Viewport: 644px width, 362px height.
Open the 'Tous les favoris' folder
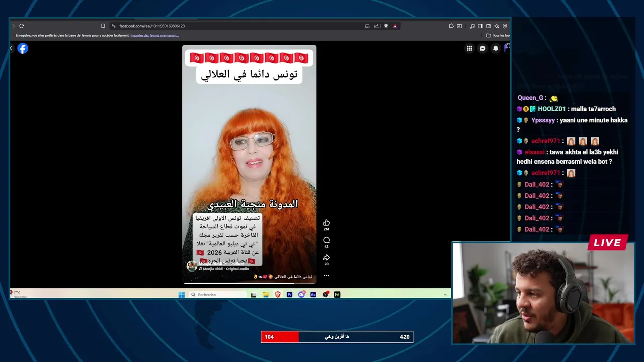coord(498,35)
